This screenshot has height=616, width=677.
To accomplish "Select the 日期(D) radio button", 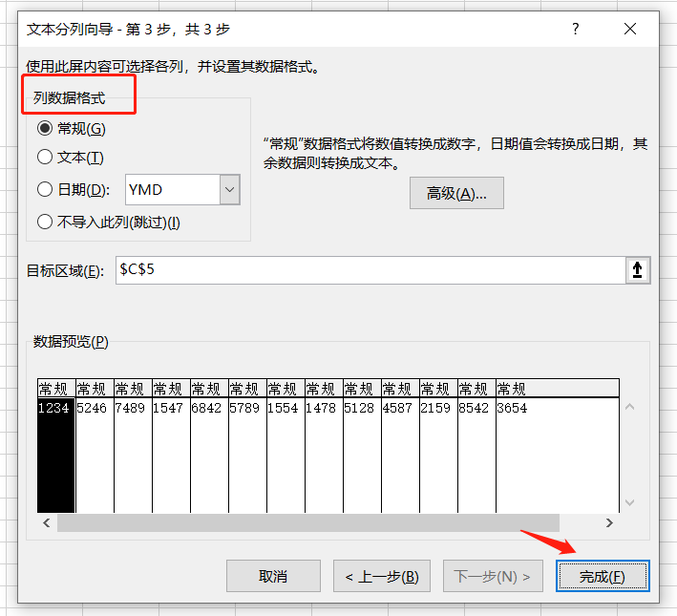I will click(x=45, y=189).
